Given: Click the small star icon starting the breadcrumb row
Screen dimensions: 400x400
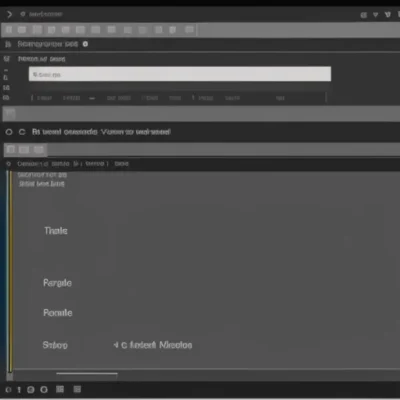Looking at the screenshot, I should 9,164.
